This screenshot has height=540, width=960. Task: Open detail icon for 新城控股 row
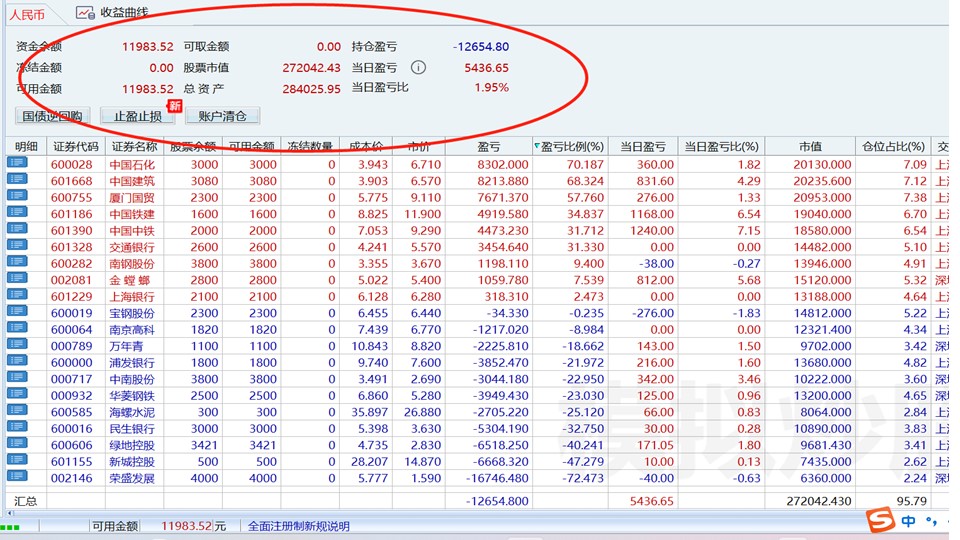pos(17,460)
